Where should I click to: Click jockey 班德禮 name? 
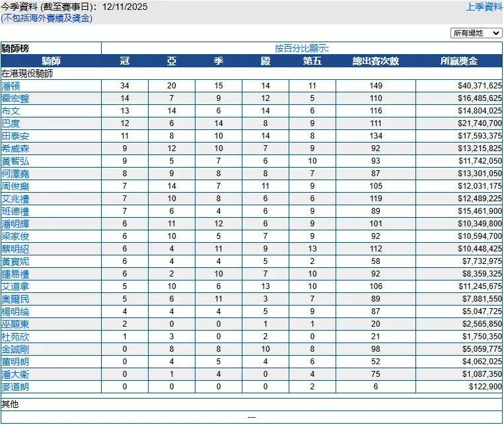click(x=15, y=211)
